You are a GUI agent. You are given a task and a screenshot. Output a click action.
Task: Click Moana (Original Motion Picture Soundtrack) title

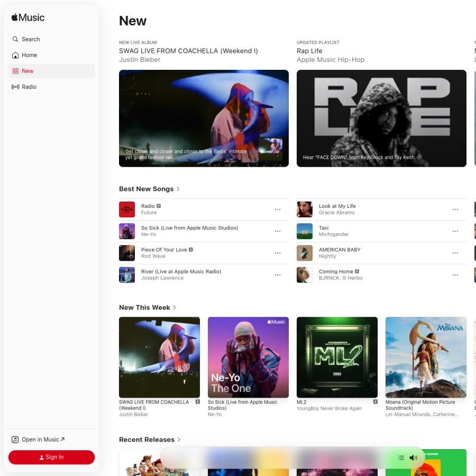pyautogui.click(x=420, y=405)
